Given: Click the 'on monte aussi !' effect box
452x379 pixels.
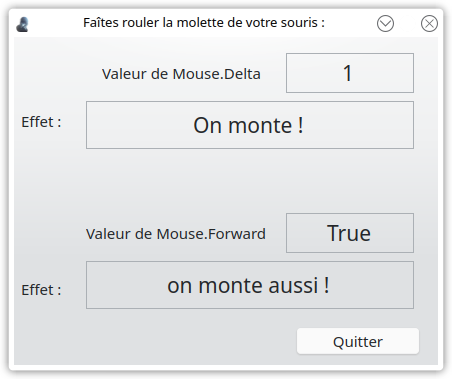Looking at the screenshot, I should click(x=250, y=285).
